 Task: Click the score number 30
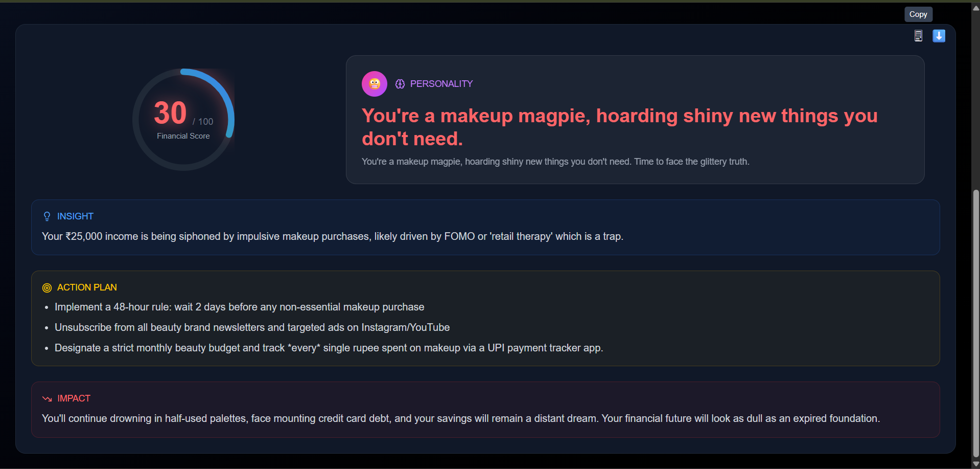coord(170,113)
